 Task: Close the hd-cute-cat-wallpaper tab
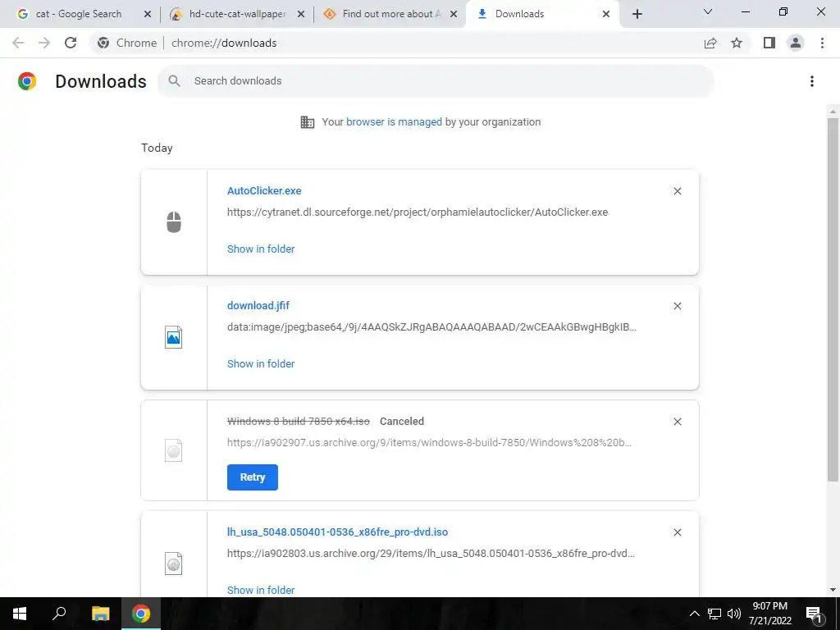[301, 14]
